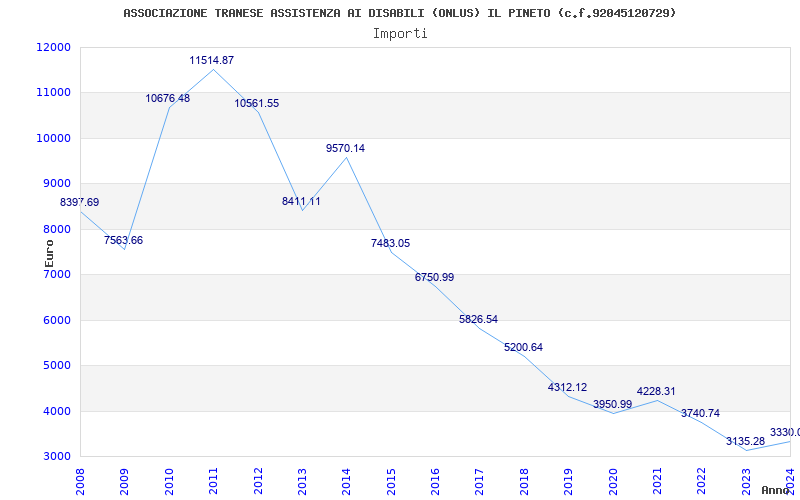Select data label 5200.64

(x=523, y=347)
